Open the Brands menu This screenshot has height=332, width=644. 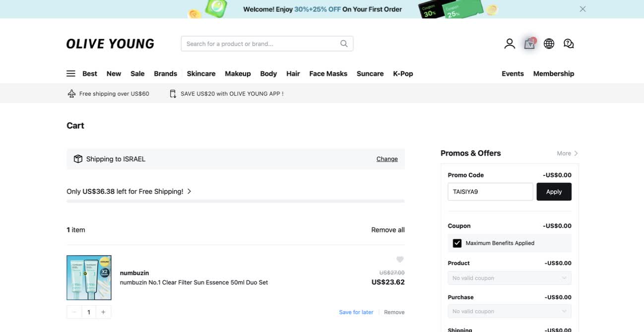[x=165, y=73]
